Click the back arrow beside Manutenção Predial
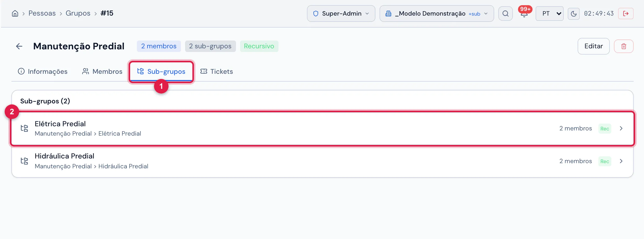The image size is (644, 239). pos(19,46)
